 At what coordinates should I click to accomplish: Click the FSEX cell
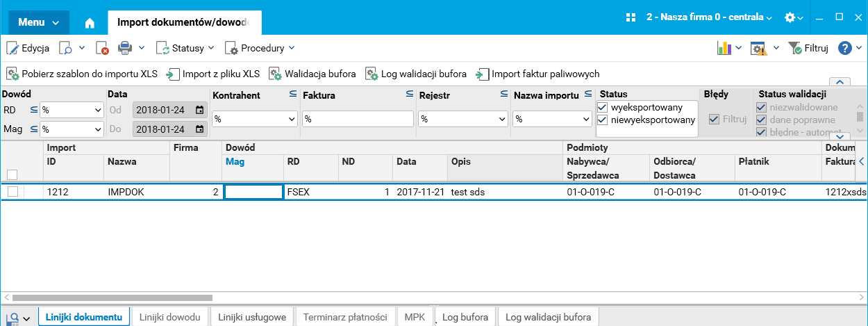pyautogui.click(x=311, y=191)
